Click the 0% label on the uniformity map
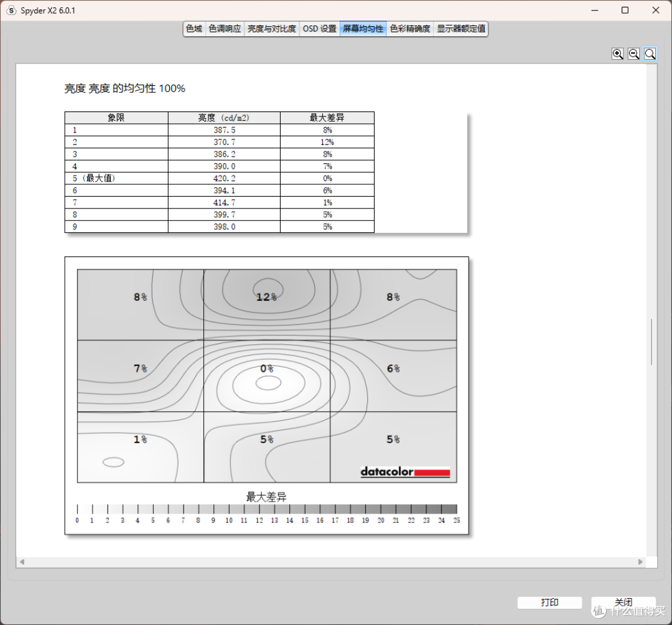This screenshot has width=672, height=625. click(266, 369)
